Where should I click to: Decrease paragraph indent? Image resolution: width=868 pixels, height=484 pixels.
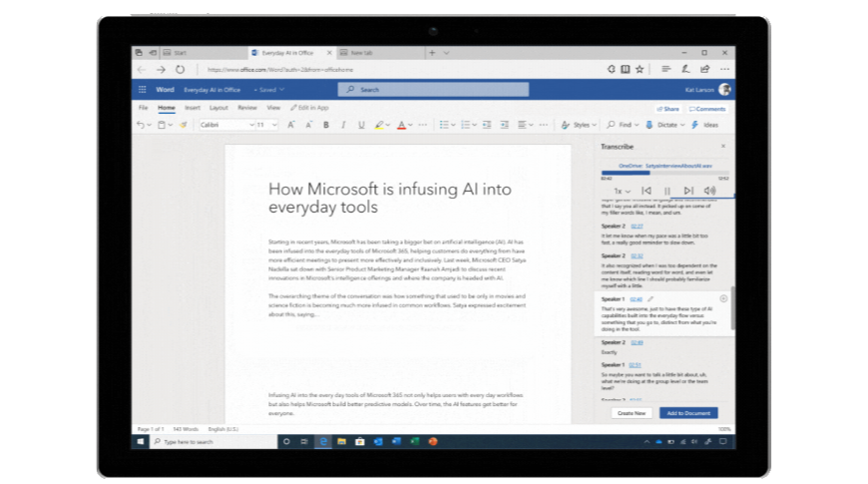487,125
